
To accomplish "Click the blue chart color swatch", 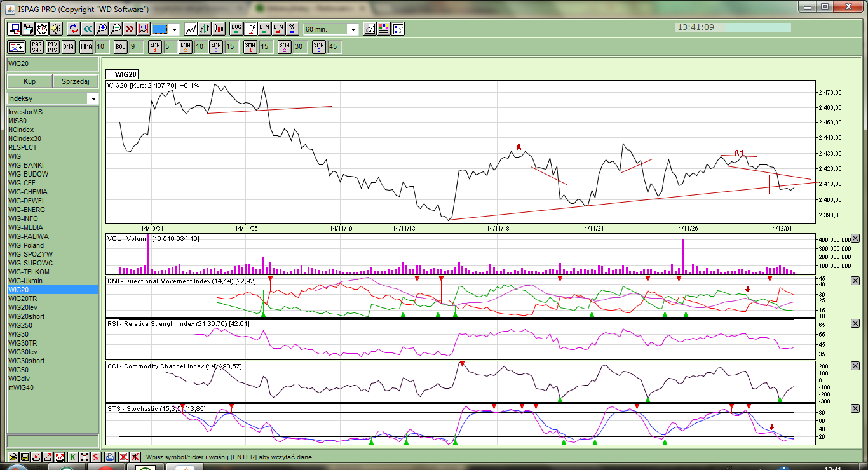I will point(159,29).
